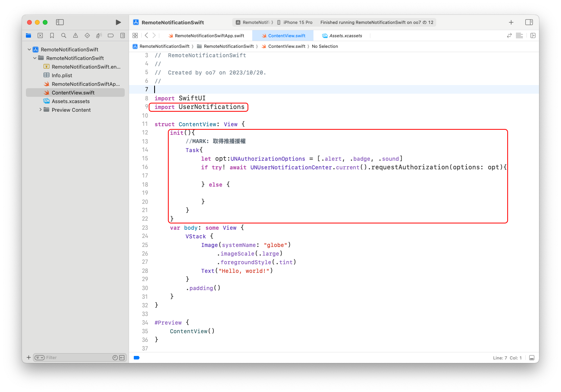Screen dimensions: 561x392
Task: Open the Test navigator diamond icon
Action: pos(87,36)
